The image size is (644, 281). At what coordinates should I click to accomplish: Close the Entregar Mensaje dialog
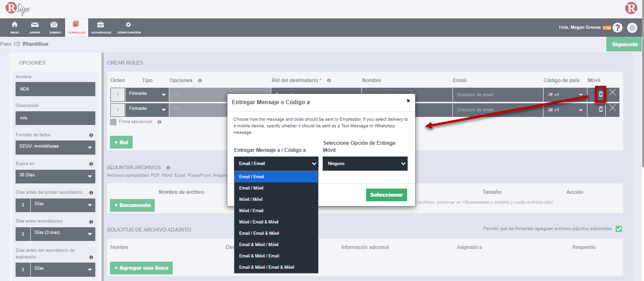click(408, 100)
